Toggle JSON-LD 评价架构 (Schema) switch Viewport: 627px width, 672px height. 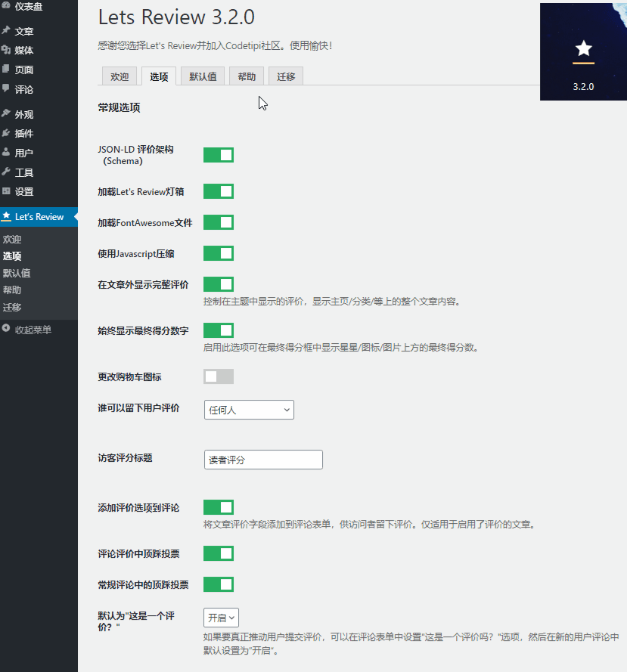219,155
